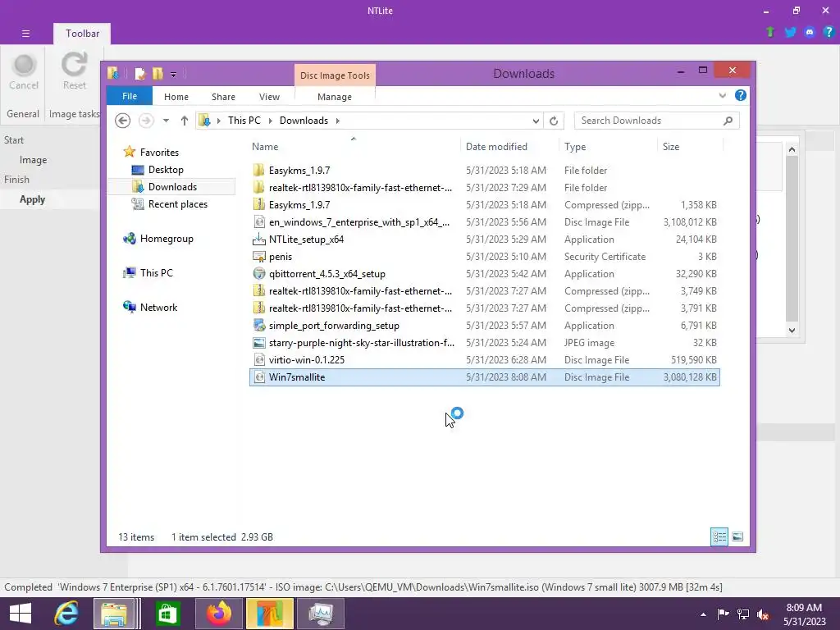
Task: Click the Windows Start button
Action: (21, 614)
